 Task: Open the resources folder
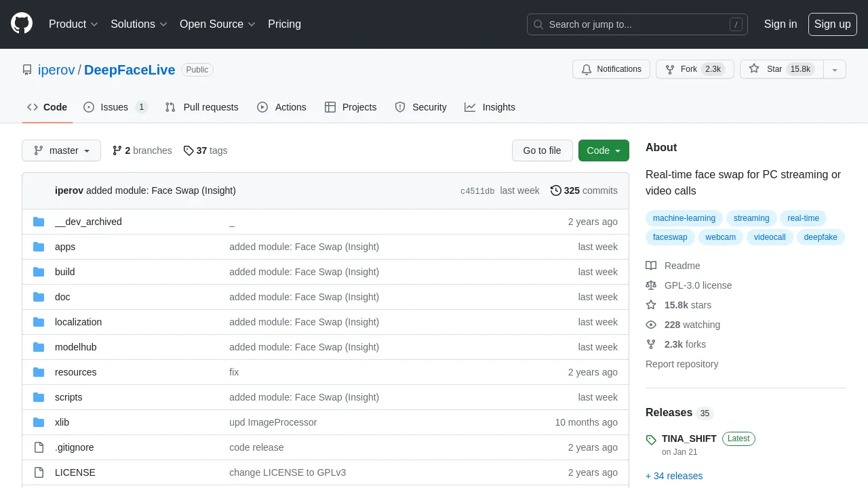coord(76,372)
